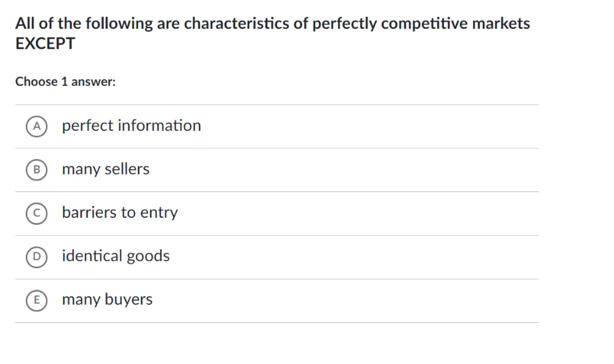Choose the 'many sellers' answer text
Viewport: 614px width, 364px height.
point(106,169)
